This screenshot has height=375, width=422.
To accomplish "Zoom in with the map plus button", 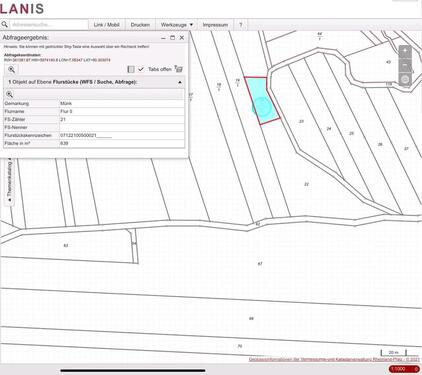I will click(x=405, y=51).
